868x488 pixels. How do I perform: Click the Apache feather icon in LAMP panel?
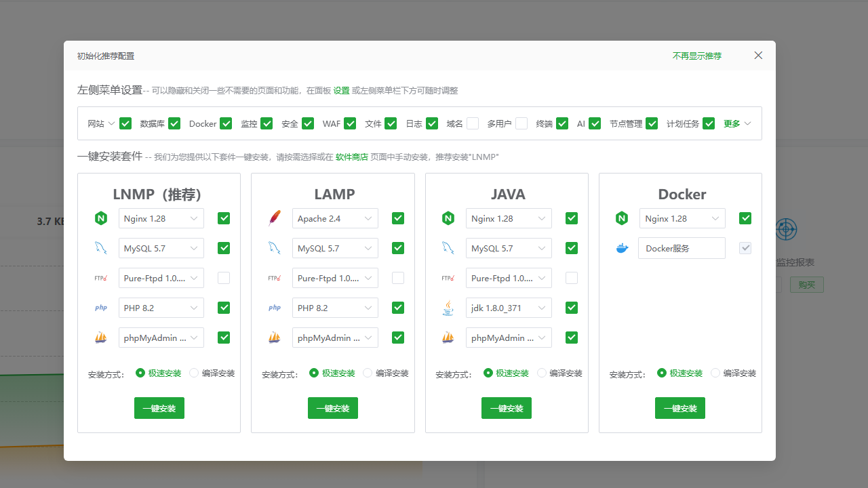pos(275,218)
